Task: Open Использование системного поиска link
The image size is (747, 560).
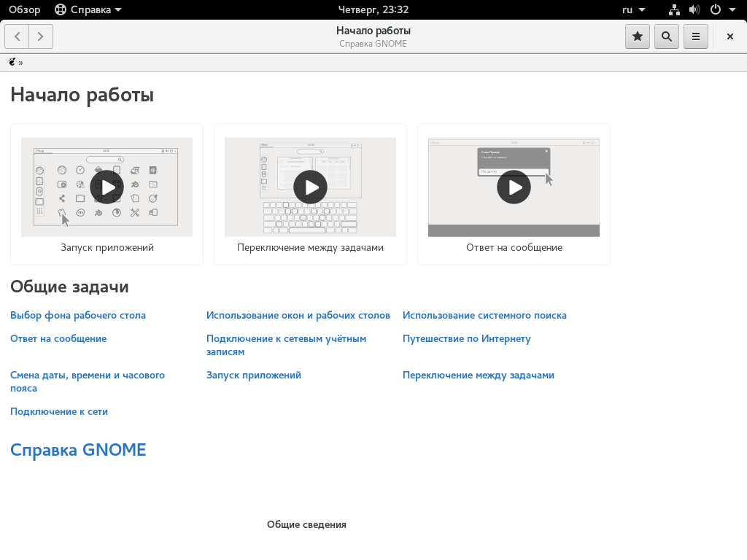Action: (x=484, y=315)
